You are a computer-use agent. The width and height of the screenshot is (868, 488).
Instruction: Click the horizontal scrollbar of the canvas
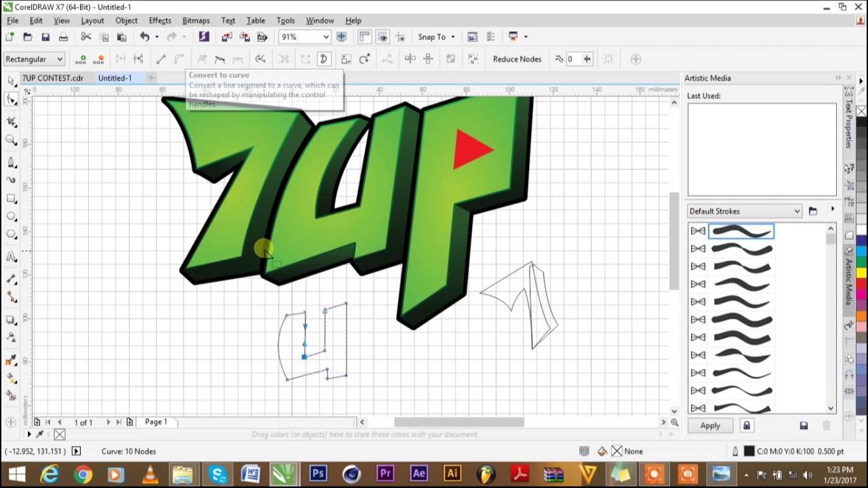coord(459,422)
